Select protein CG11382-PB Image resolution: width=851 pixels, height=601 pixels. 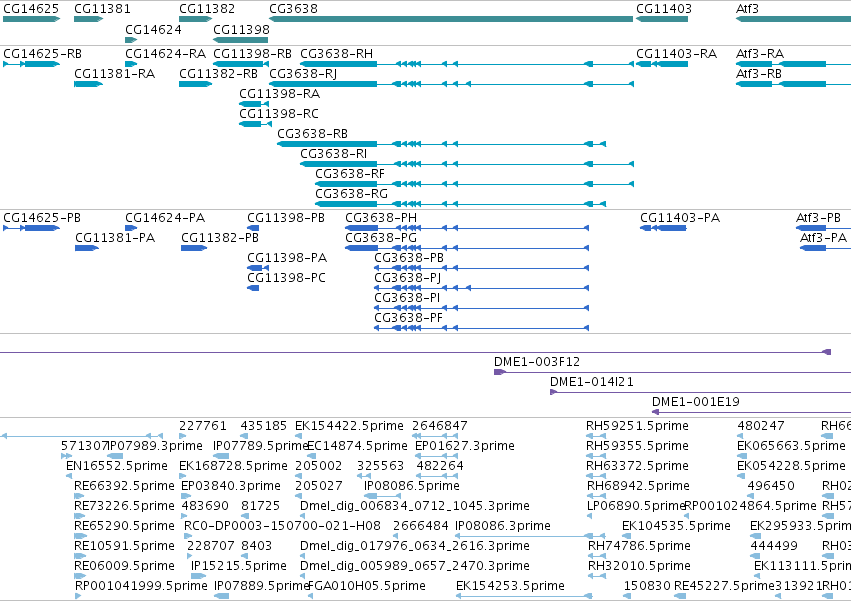point(194,248)
